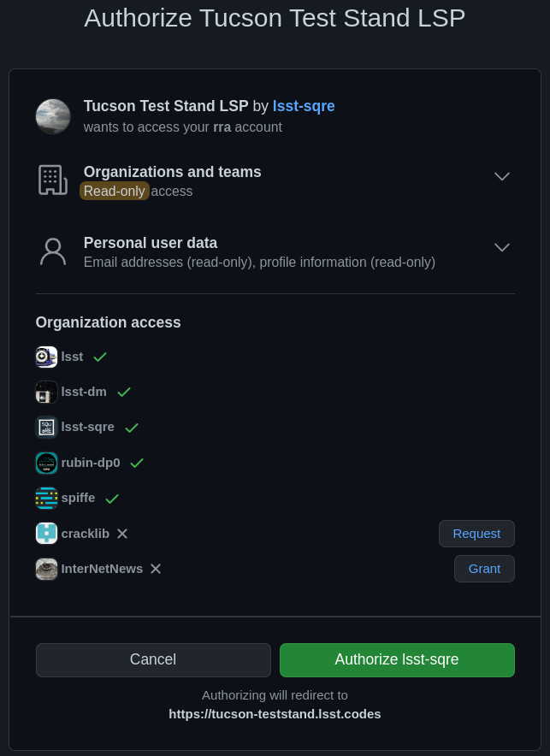Click the green checkmark beside lsst-sqre
Screen dimensions: 550x756
point(132,427)
